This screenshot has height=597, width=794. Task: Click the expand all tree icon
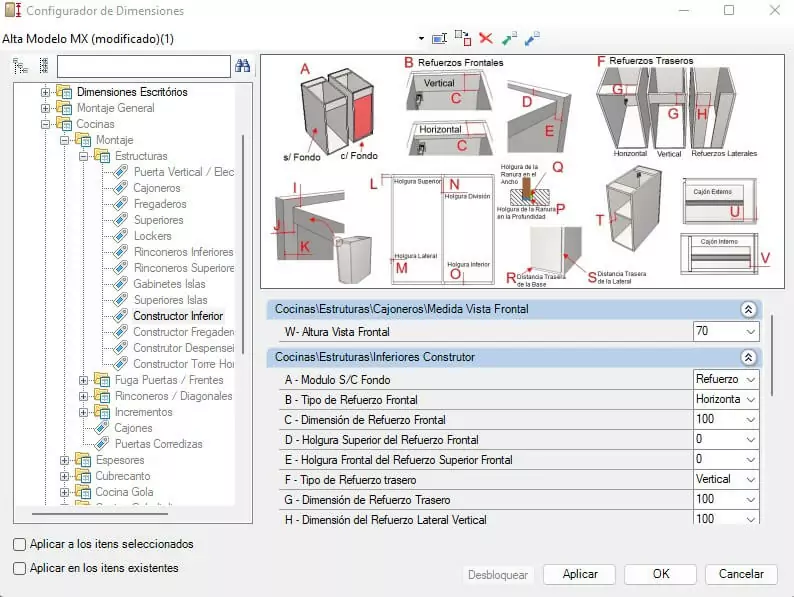(x=20, y=66)
